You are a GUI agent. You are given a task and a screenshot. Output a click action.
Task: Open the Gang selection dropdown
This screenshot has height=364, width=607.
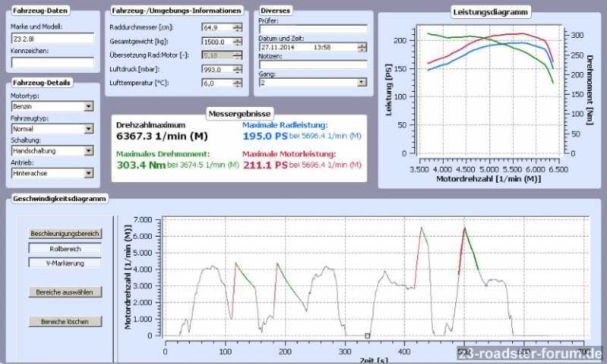361,83
